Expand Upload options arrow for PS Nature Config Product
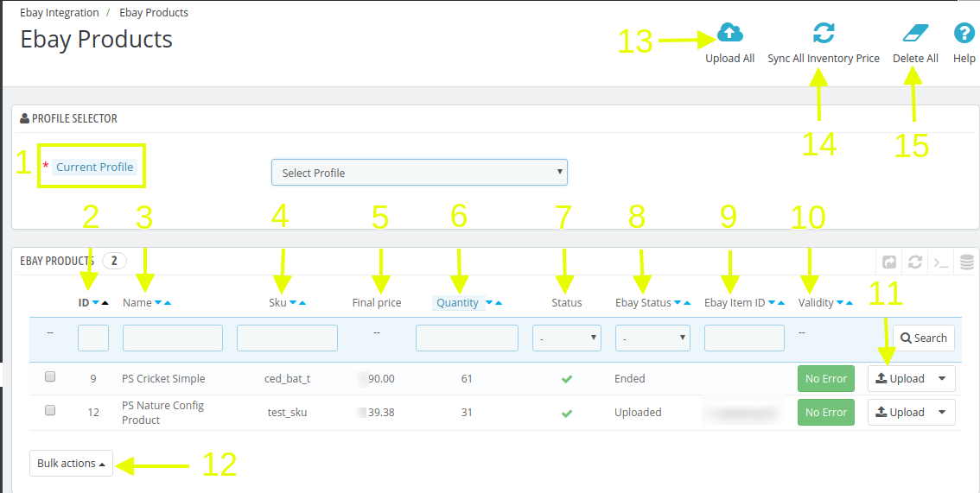The image size is (980, 493). (x=943, y=413)
